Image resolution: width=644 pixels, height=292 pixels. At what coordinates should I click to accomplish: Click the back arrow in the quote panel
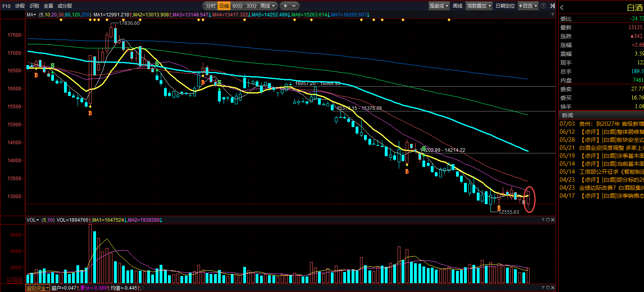pos(562,7)
